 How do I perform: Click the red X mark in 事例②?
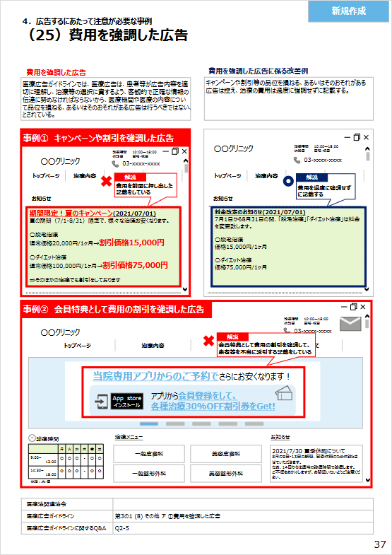click(209, 341)
